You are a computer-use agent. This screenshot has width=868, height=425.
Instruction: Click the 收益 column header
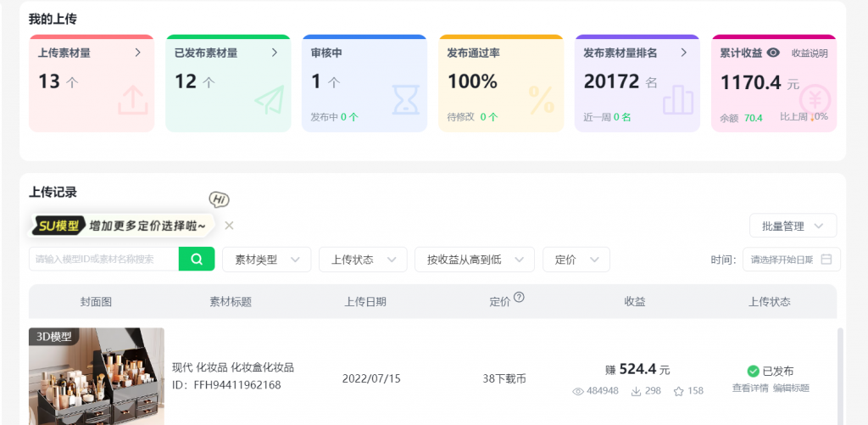coord(635,302)
